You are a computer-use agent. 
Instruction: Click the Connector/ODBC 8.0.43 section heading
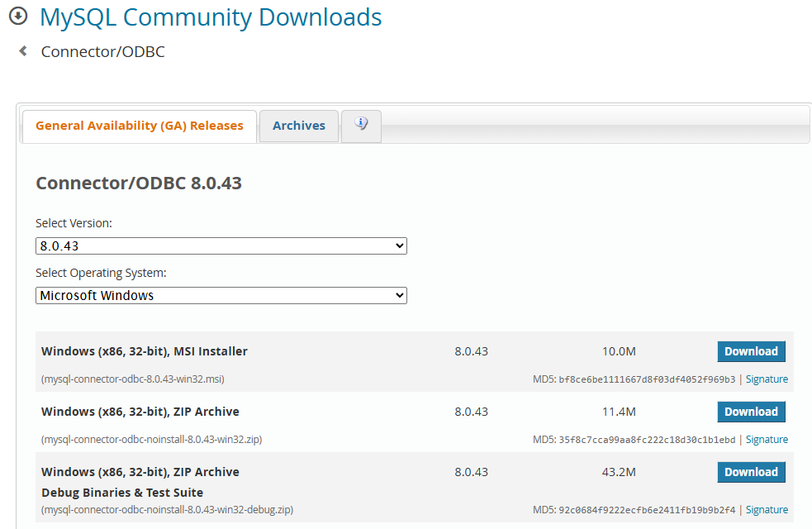pyautogui.click(x=139, y=183)
